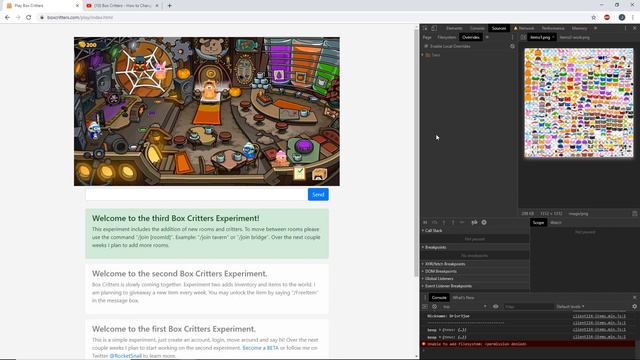Switch to the YouTube Box Critters tab
Image resolution: width=640 pixels, height=360 pixels.
pyautogui.click(x=122, y=6)
